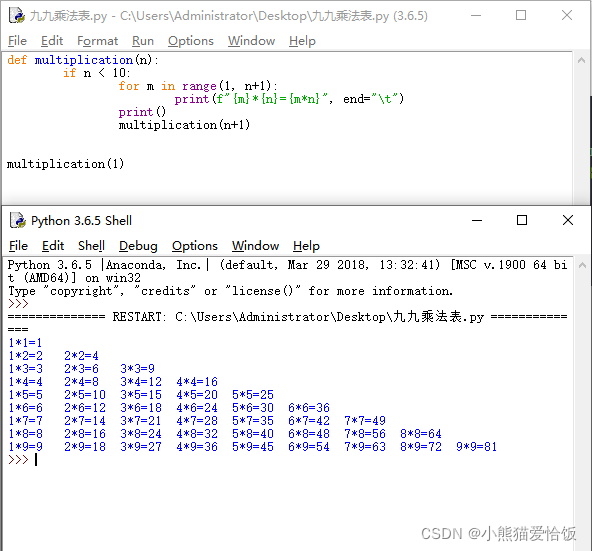Click the 'def multiplication(n):' line

tap(83, 60)
